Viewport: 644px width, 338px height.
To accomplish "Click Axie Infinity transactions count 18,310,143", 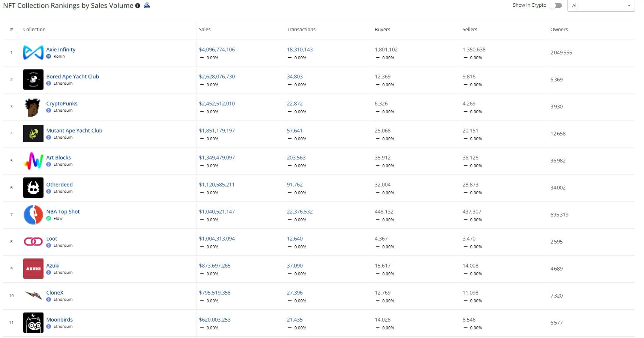I will point(300,50).
